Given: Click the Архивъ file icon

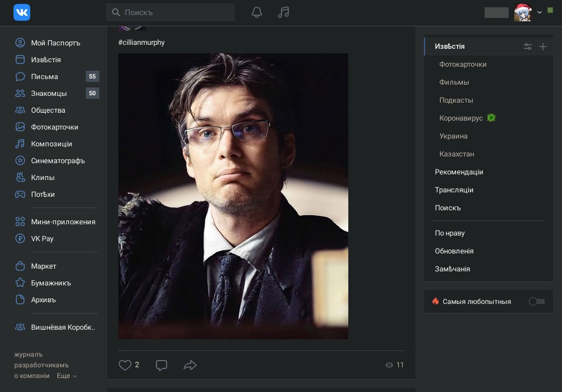Looking at the screenshot, I should [20, 299].
